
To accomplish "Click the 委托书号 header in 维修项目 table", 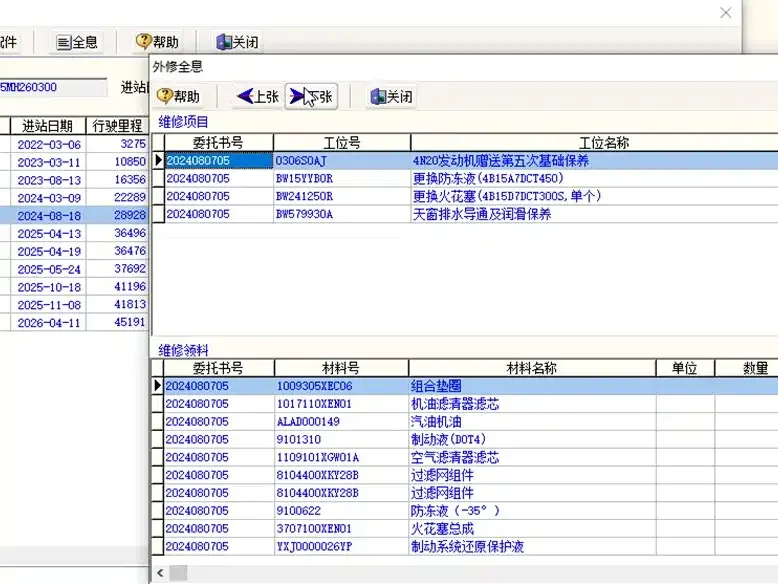I will 218,143.
